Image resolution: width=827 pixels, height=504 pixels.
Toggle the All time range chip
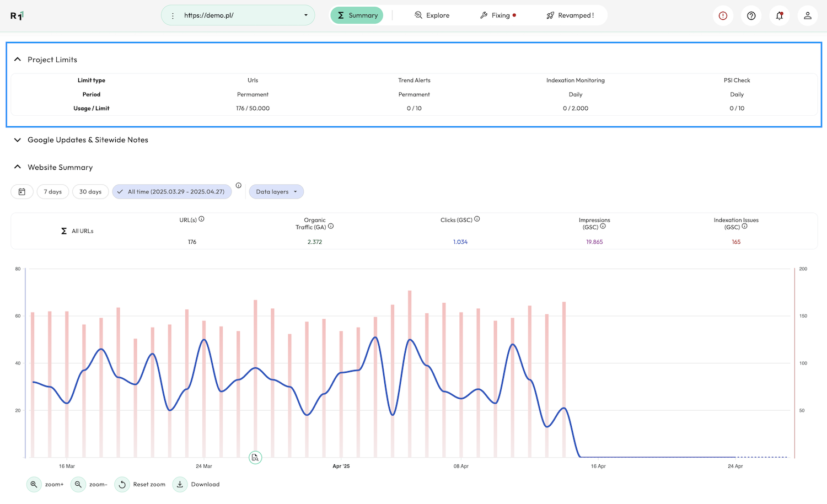point(171,192)
